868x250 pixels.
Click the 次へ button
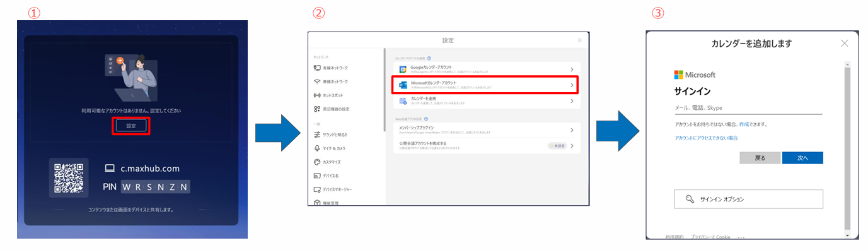click(x=802, y=158)
